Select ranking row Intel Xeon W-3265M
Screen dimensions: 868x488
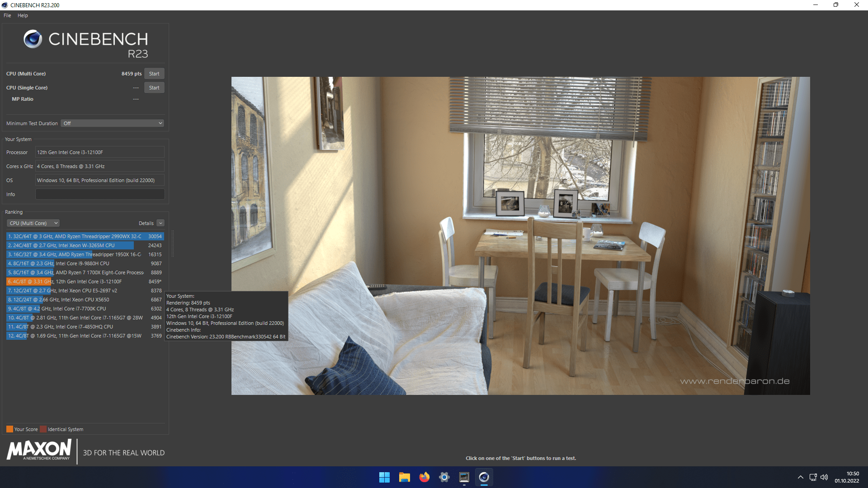[85, 245]
